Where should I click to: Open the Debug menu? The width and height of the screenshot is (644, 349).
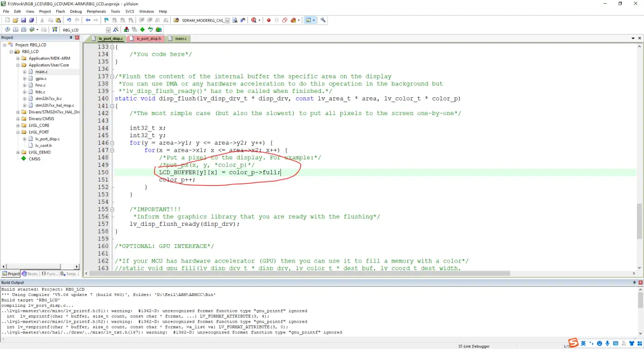76,11
